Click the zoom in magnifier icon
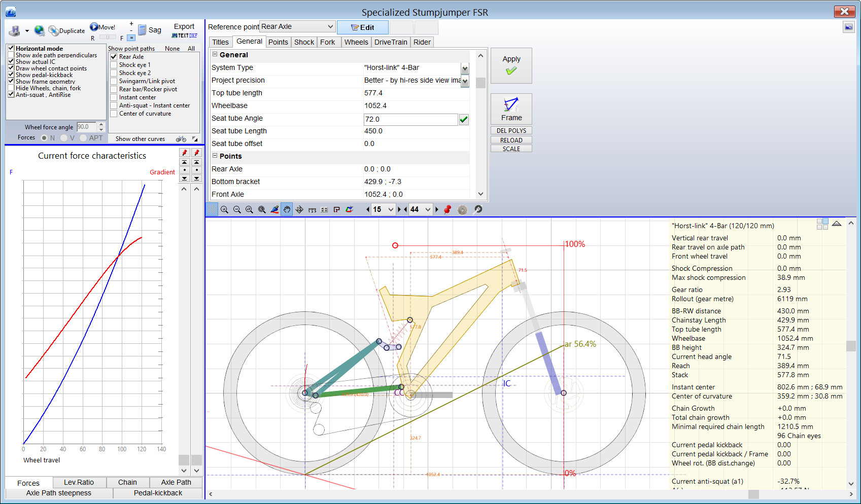 coord(224,209)
